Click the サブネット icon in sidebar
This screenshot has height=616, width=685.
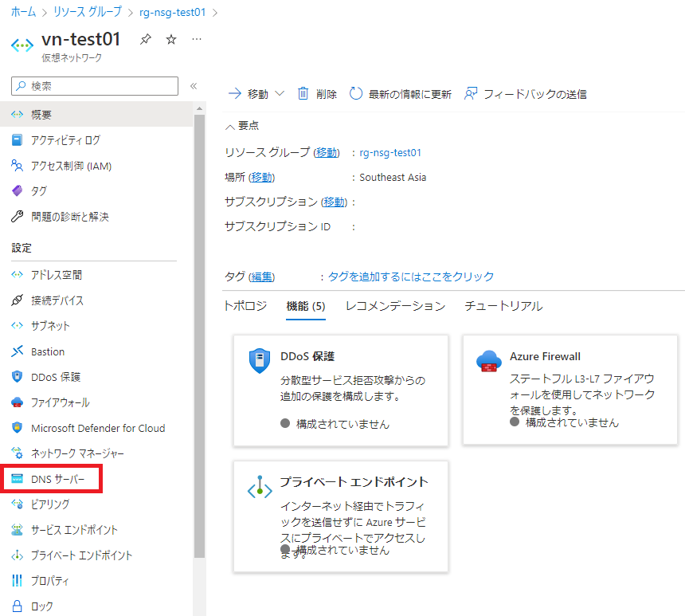[x=17, y=326]
